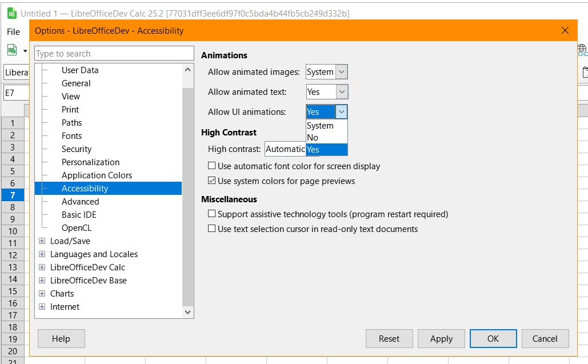588x364 pixels.
Task: Expand the Internet tree node
Action: point(42,306)
